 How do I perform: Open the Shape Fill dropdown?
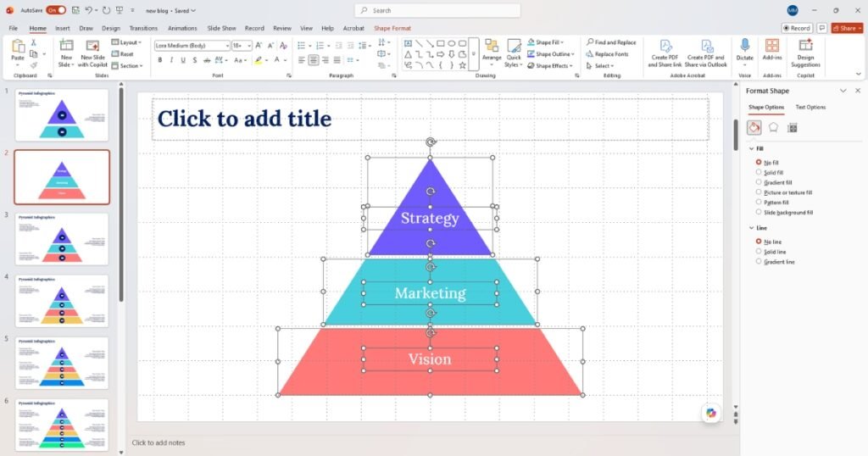pos(545,42)
